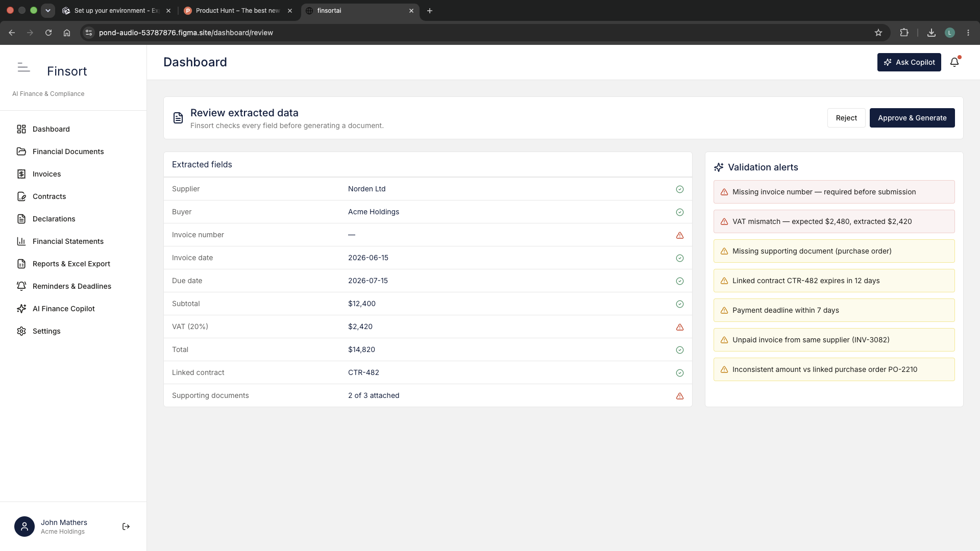Click the 2026-06-15 invoice date value
This screenshot has width=980, height=551.
tap(368, 258)
